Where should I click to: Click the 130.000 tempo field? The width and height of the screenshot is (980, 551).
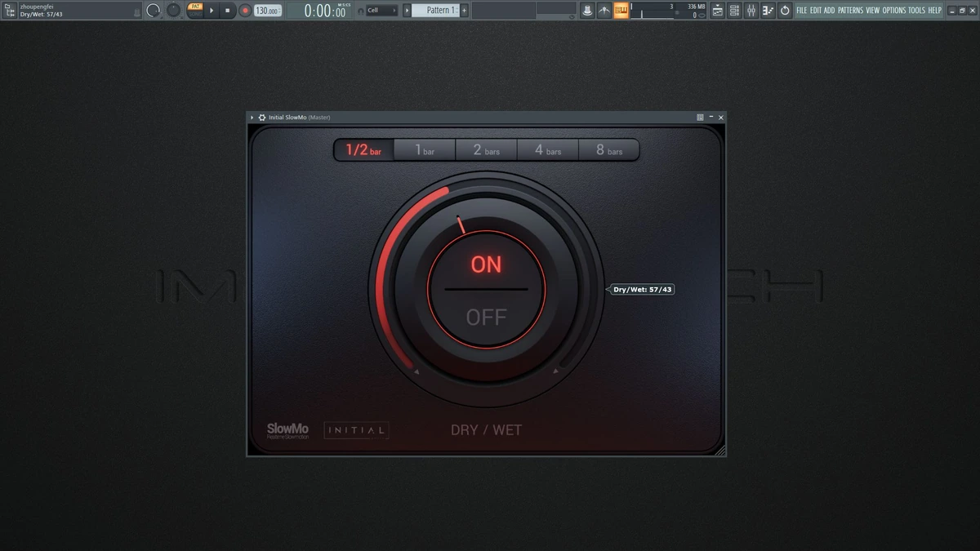tap(267, 11)
